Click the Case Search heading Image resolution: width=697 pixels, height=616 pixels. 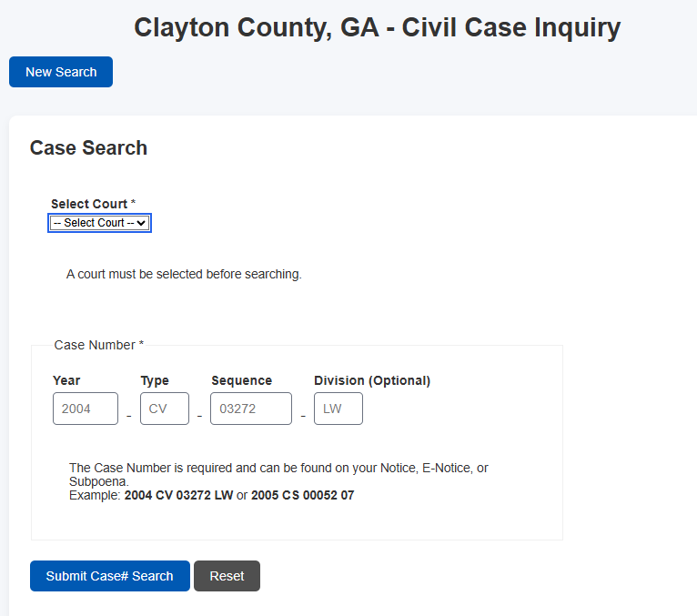(x=88, y=147)
